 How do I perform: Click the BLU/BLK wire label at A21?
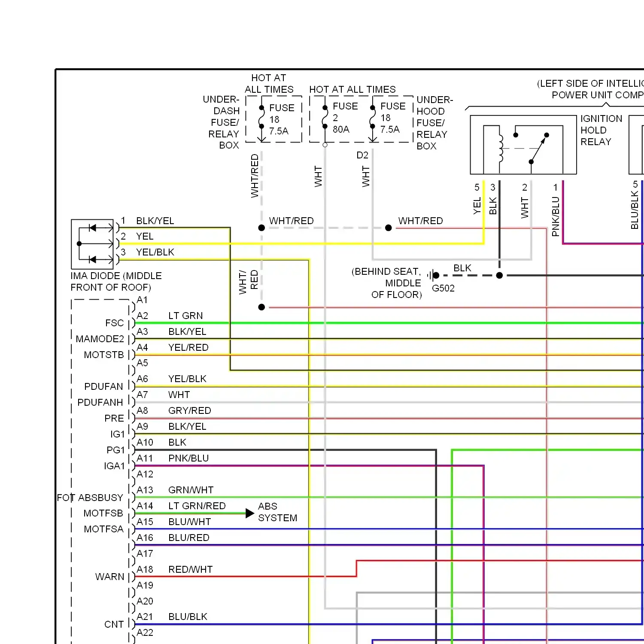click(x=188, y=617)
